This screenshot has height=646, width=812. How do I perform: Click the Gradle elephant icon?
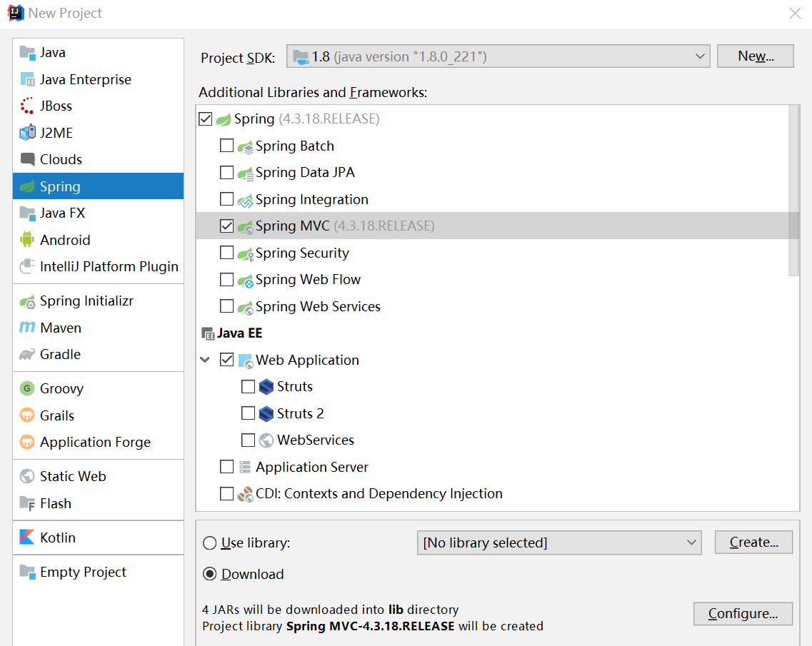[x=27, y=354]
